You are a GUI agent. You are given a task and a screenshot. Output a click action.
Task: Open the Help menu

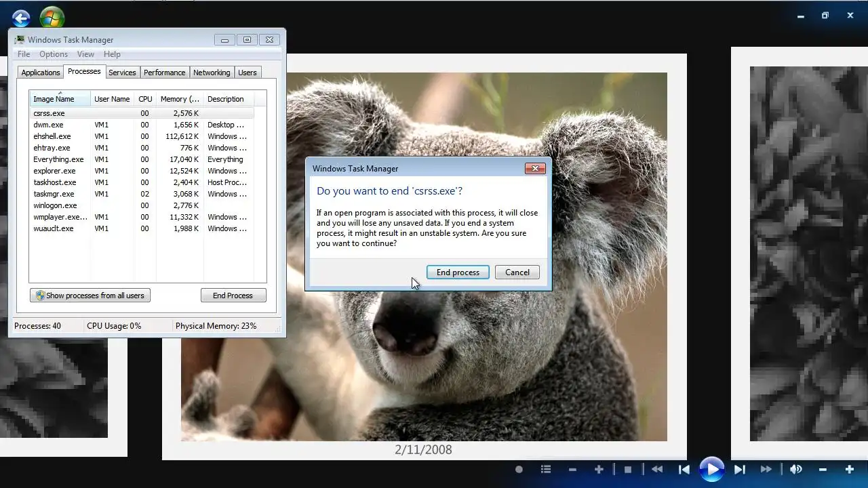tap(113, 54)
